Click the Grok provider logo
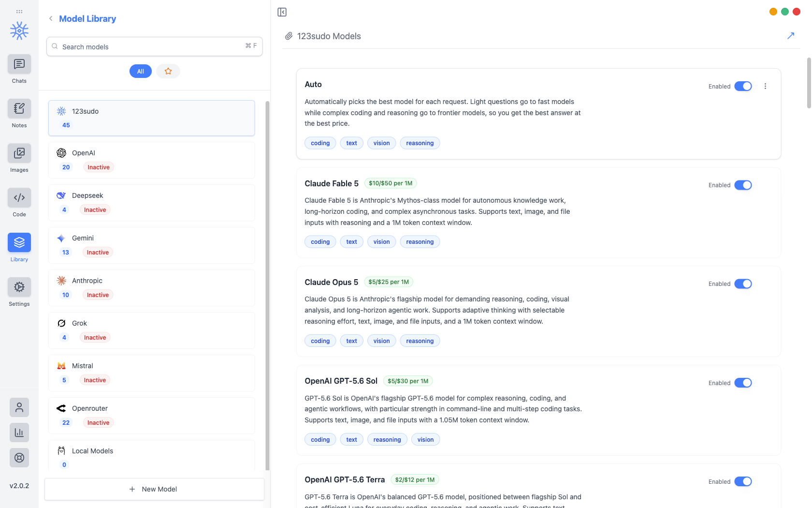812x508 pixels. click(61, 323)
